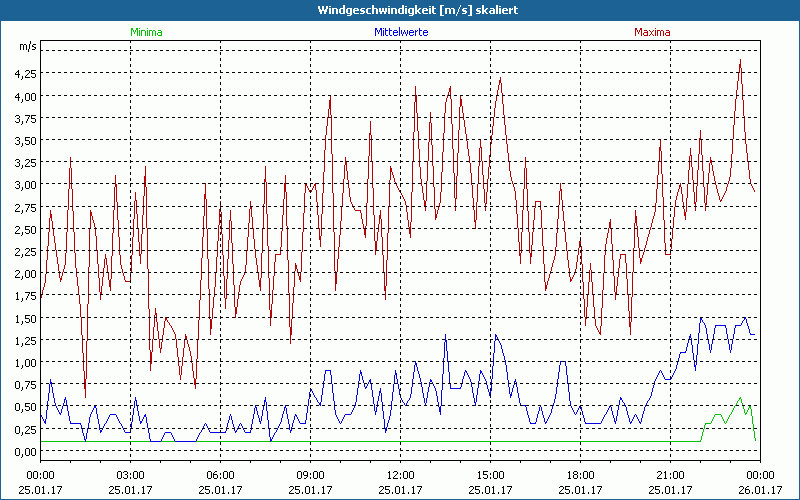
Task: Select the 12:00 time axis label
Action: (400, 475)
